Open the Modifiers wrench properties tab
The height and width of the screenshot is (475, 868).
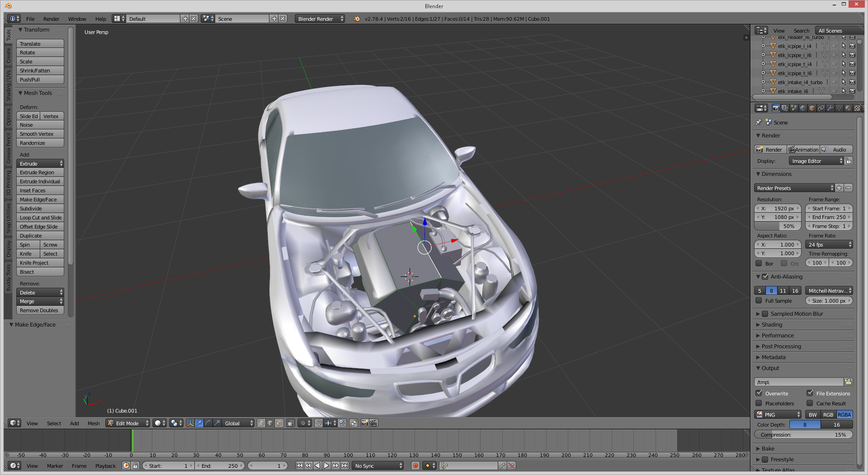click(x=830, y=108)
